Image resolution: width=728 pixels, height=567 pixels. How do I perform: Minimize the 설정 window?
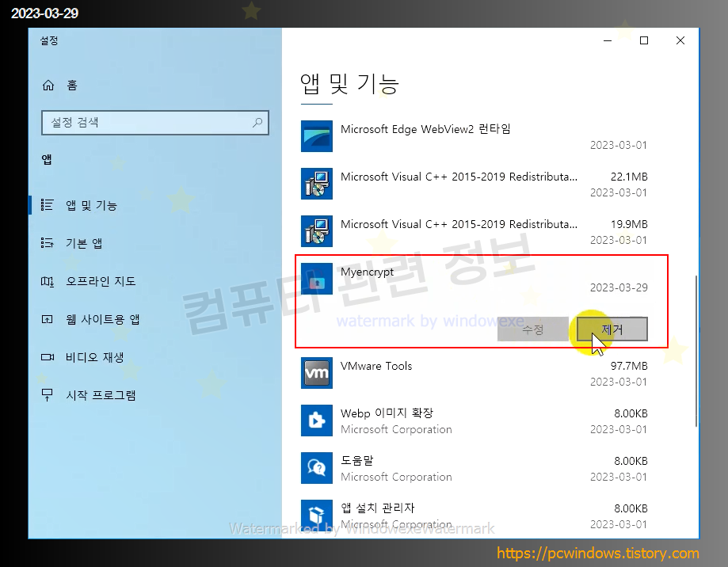[608, 41]
